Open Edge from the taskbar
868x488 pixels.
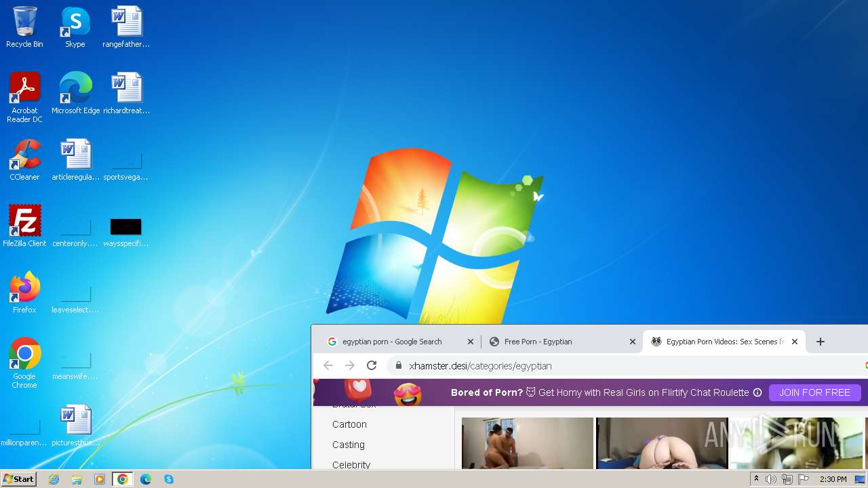coord(146,479)
